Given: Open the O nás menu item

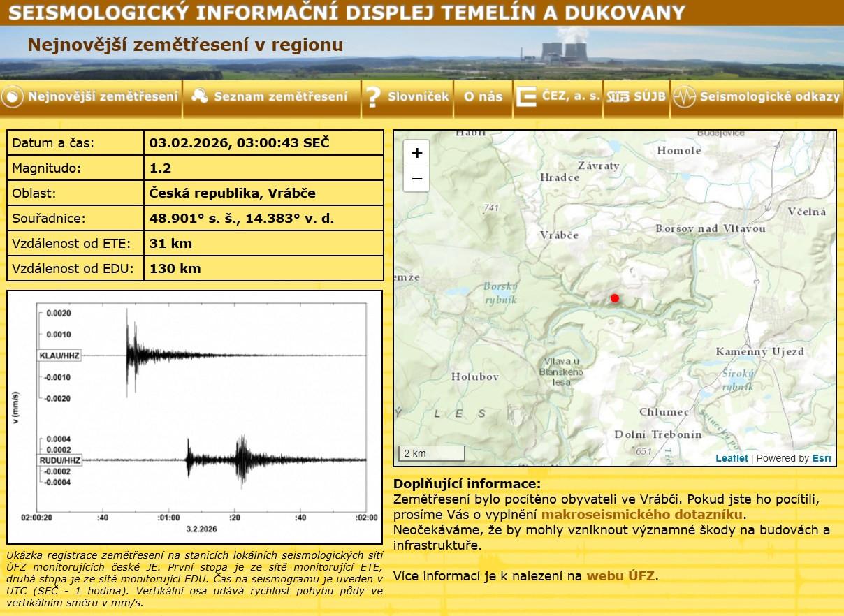Looking at the screenshot, I should click(x=483, y=97).
